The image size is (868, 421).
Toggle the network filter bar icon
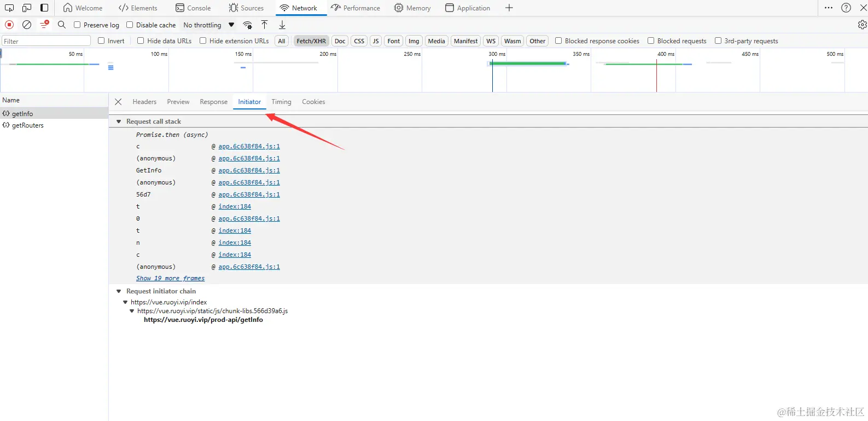(x=44, y=25)
